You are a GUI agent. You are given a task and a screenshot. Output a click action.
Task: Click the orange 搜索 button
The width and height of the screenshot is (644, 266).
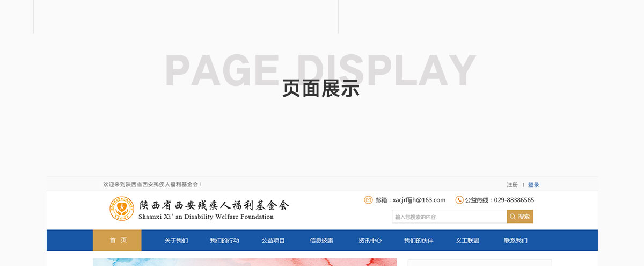point(520,217)
